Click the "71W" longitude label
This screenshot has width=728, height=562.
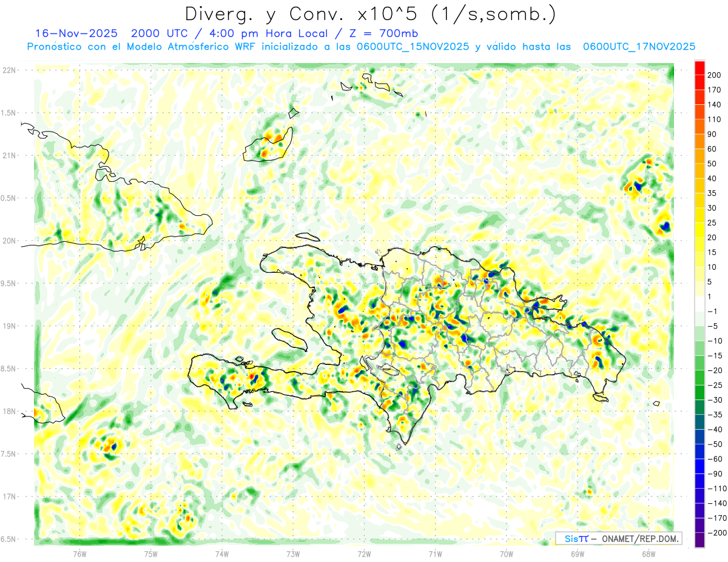[x=435, y=554]
